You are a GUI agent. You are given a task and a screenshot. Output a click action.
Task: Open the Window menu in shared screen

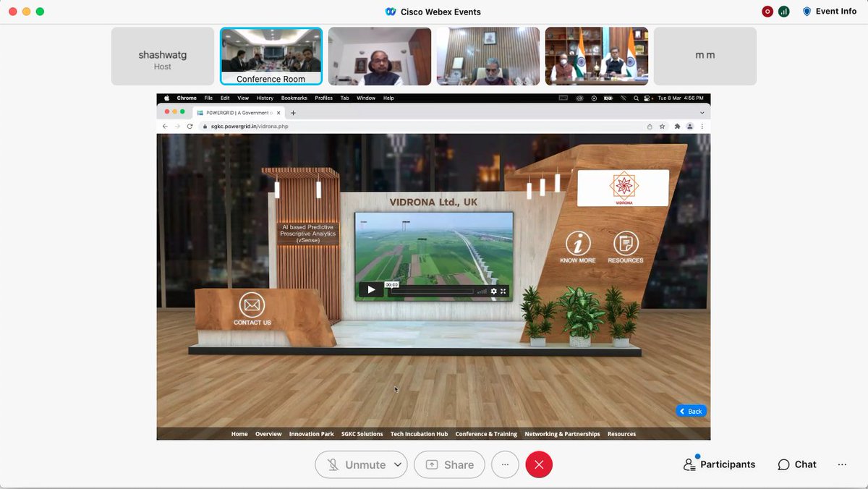[366, 98]
